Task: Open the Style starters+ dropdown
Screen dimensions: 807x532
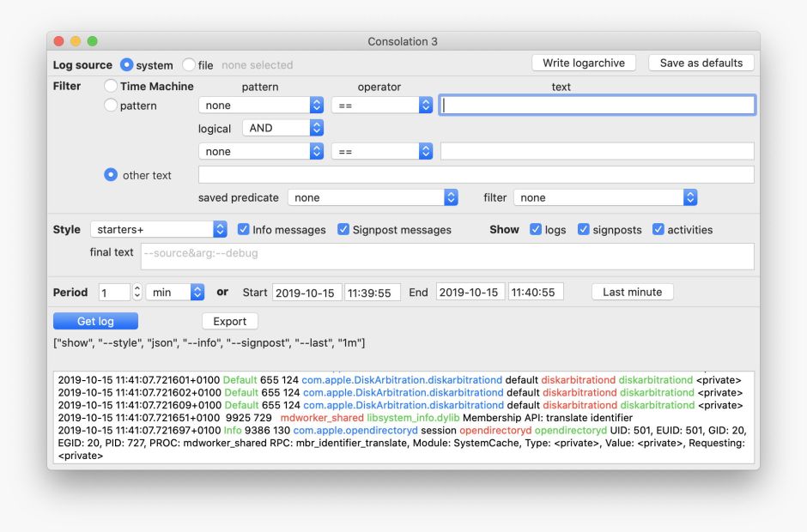Action: [x=158, y=230]
